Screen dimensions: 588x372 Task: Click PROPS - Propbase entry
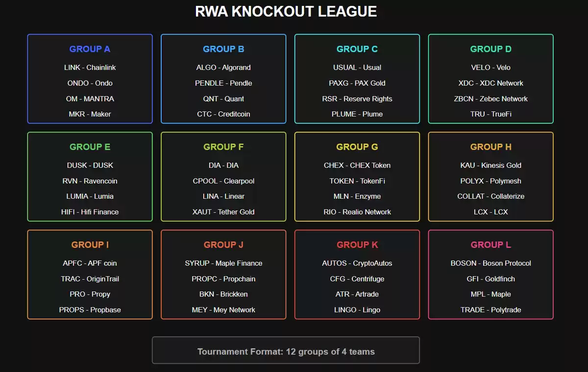point(90,310)
